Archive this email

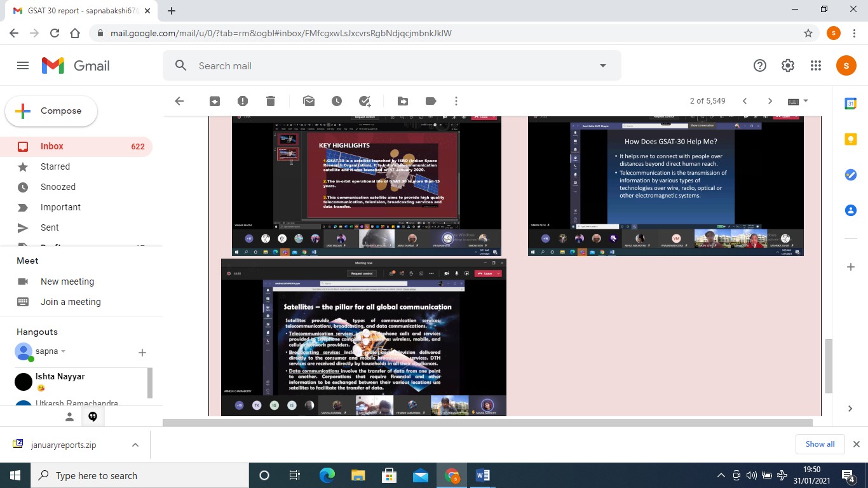coord(215,101)
